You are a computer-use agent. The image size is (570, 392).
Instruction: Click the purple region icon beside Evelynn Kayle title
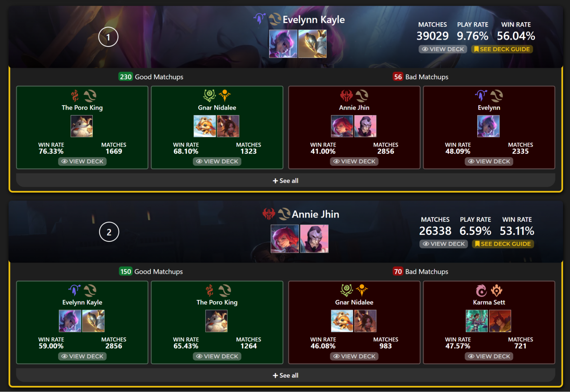coord(259,19)
